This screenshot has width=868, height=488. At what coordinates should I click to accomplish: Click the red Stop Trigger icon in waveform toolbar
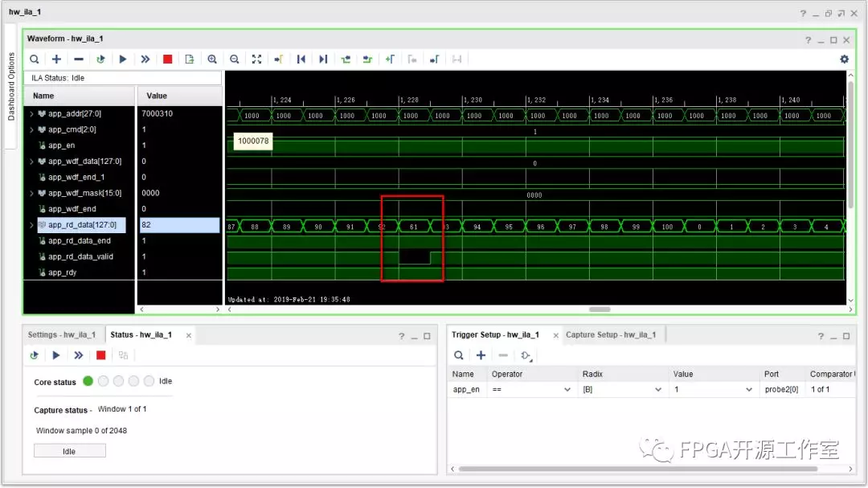click(x=167, y=59)
